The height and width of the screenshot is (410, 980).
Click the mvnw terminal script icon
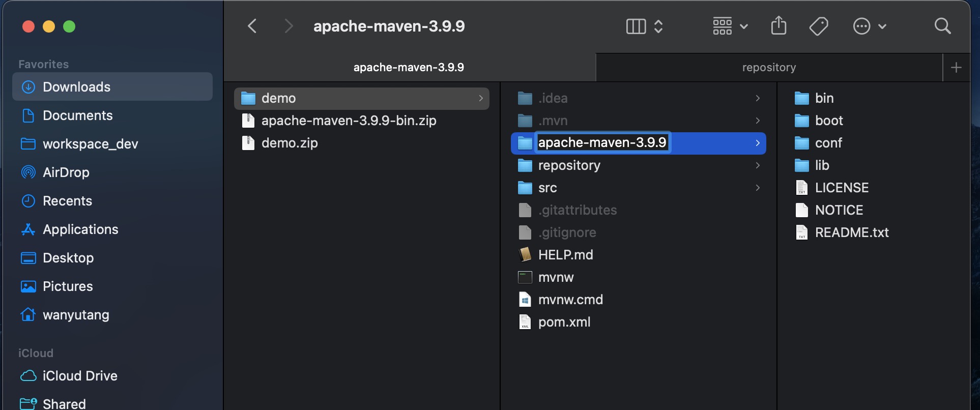point(525,277)
